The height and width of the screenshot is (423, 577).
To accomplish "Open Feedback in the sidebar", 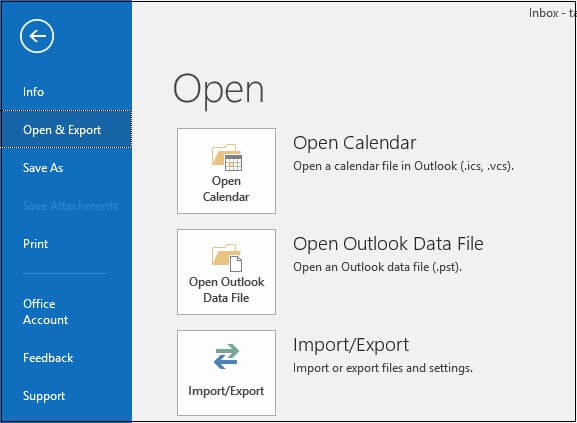I will 48,358.
